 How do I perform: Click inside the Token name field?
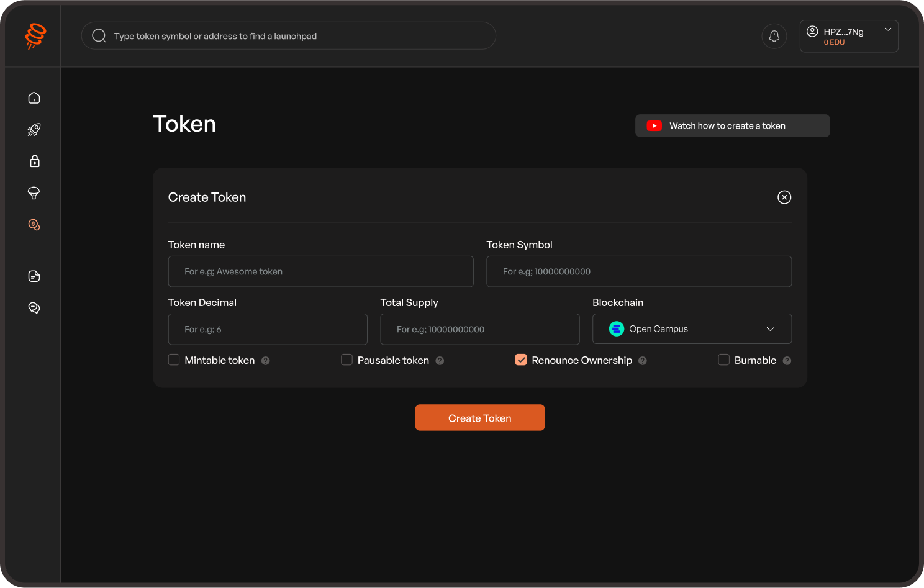[320, 271]
